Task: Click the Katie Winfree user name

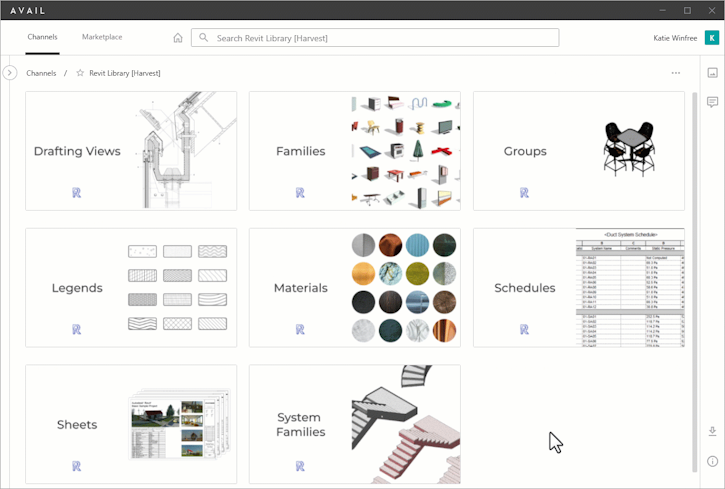Action: (675, 38)
